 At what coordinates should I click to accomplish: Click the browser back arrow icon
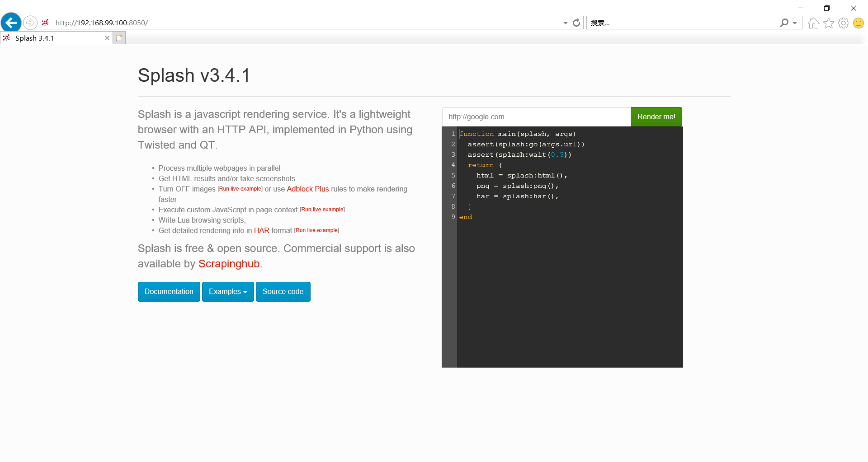point(11,23)
